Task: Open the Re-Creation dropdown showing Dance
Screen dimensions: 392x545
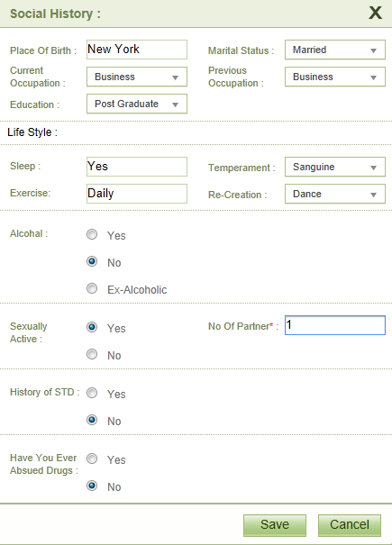Action: click(335, 194)
